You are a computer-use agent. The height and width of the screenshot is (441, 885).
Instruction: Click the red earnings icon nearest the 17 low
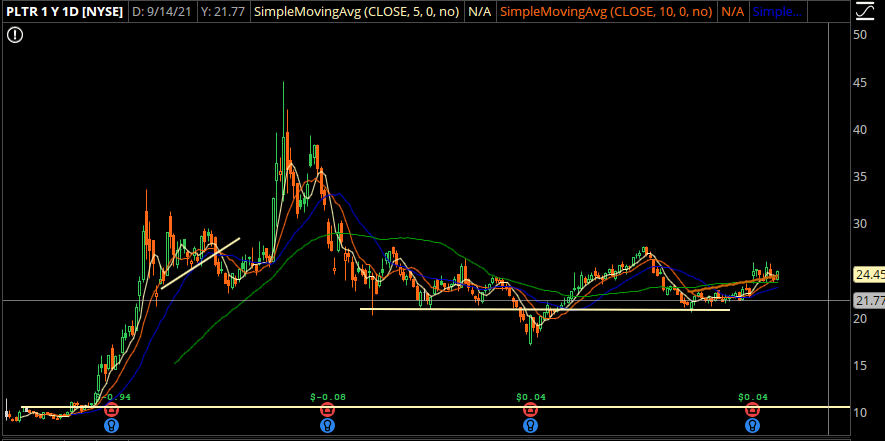pyautogui.click(x=530, y=409)
